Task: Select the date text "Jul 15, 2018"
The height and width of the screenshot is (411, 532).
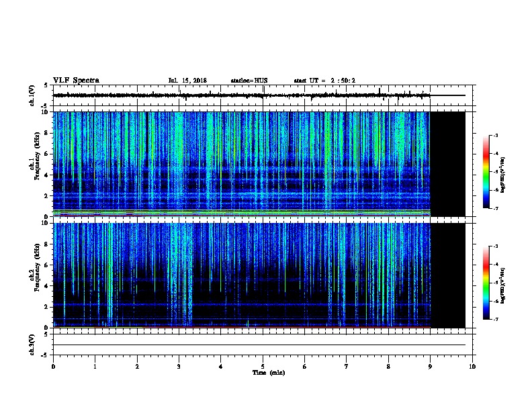Action: click(x=187, y=81)
